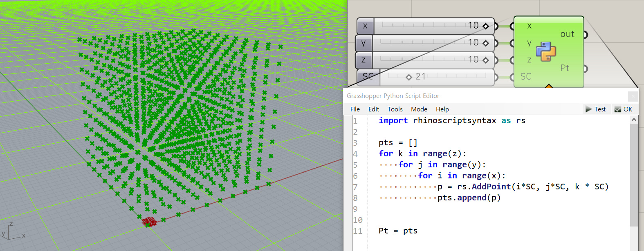The height and width of the screenshot is (251, 644).
Task: Select the y slider name label
Action: [x=364, y=43]
